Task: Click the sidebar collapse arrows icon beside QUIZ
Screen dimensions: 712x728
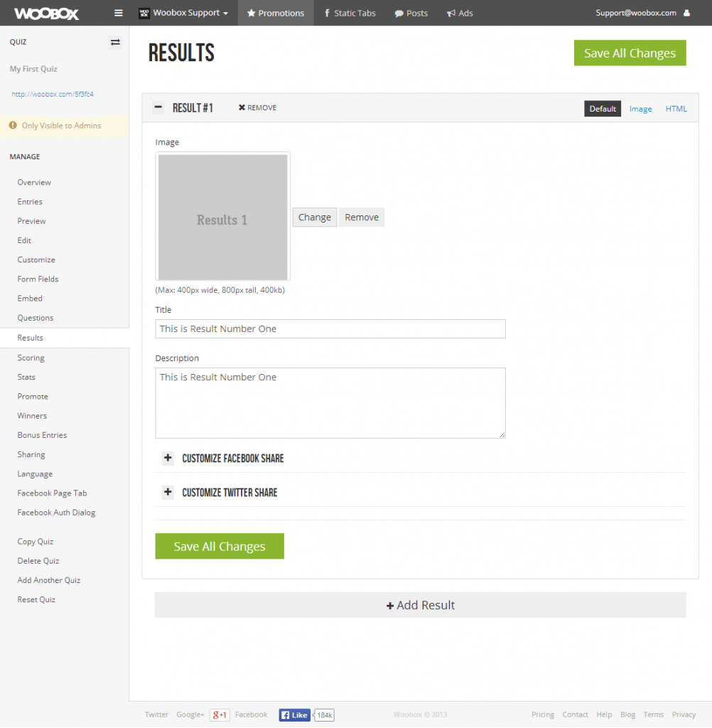Action: click(x=115, y=42)
